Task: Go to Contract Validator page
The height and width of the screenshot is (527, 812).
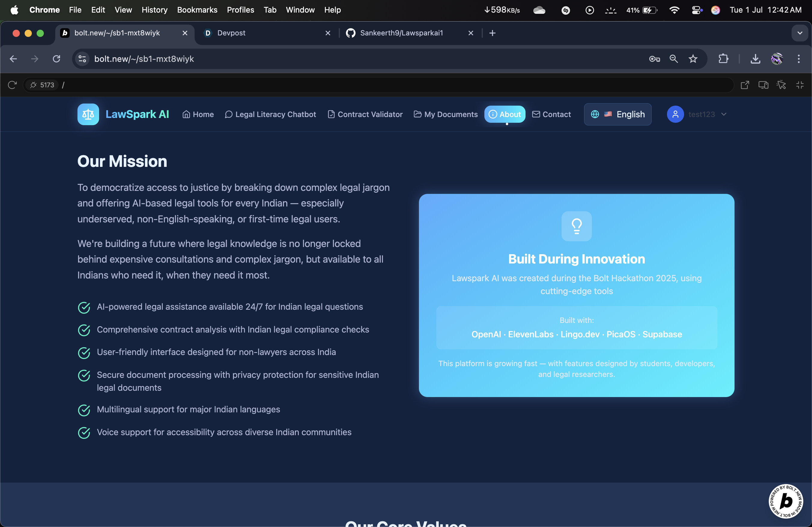Action: click(365, 114)
